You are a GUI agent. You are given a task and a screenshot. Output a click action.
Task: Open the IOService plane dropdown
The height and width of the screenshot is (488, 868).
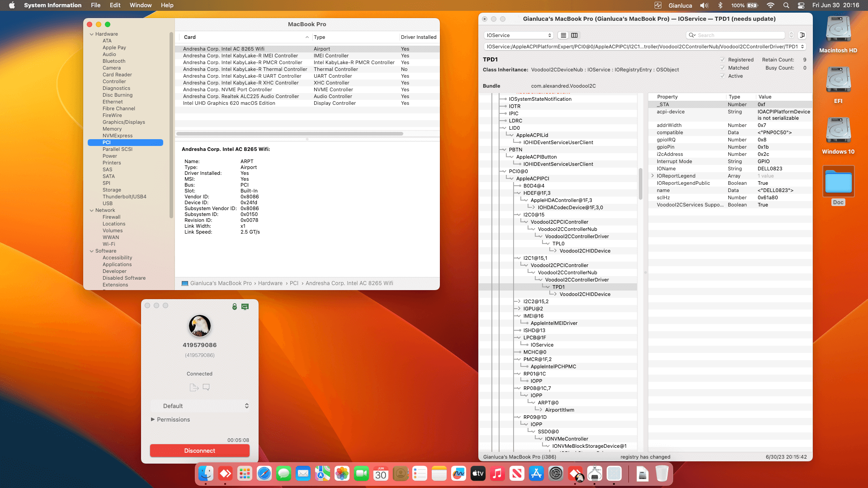click(x=519, y=35)
